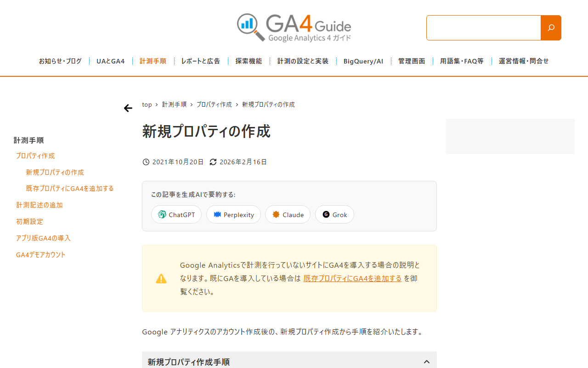Viewport: 588px width, 368px height.
Task: Open the UAとGA4 menu
Action: point(111,61)
